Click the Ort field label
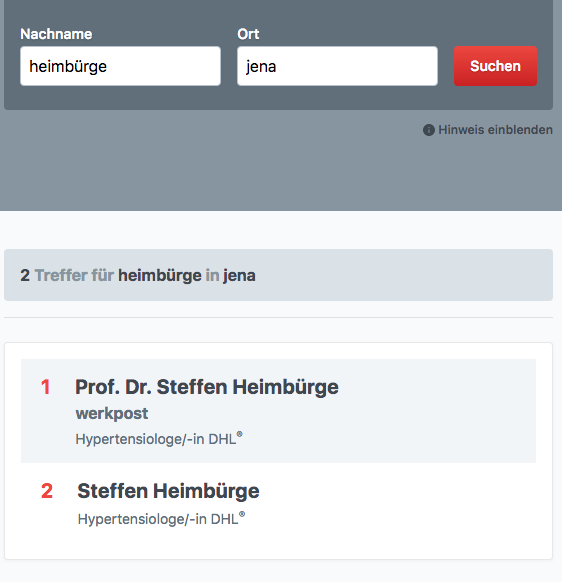 coord(248,34)
